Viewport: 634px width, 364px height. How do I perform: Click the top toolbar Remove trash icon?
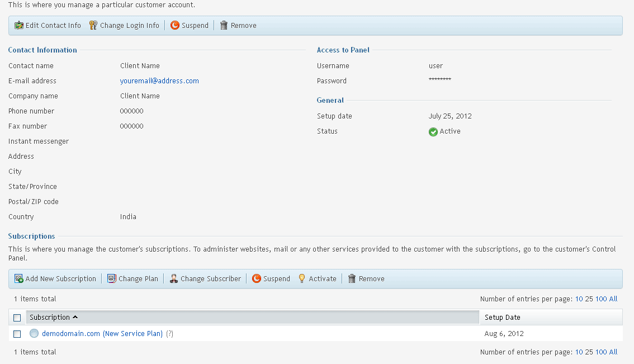coord(224,26)
